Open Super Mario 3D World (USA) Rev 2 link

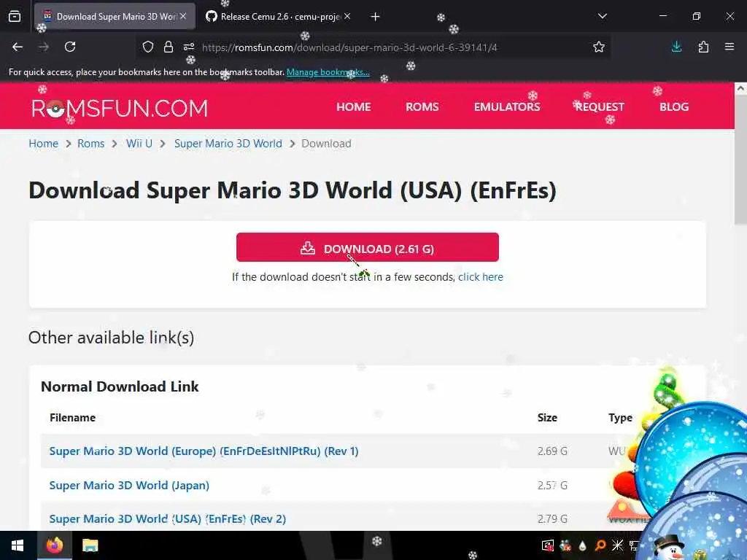click(x=168, y=518)
